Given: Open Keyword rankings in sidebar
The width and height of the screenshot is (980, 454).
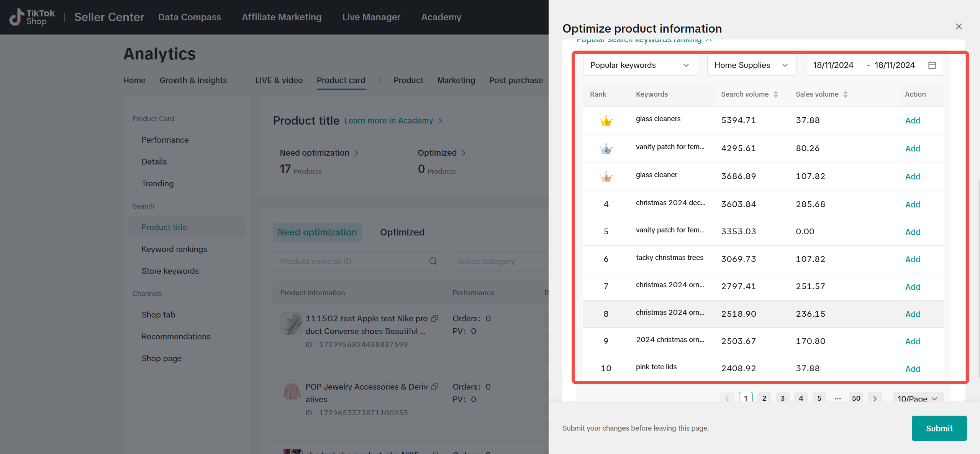Looking at the screenshot, I should coord(174,249).
